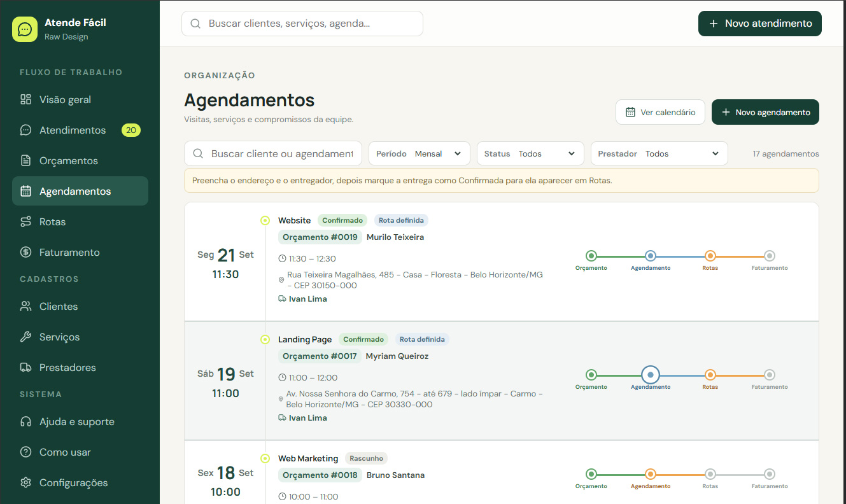Click the Clientes people icon
This screenshot has height=504, width=846.
tap(25, 306)
